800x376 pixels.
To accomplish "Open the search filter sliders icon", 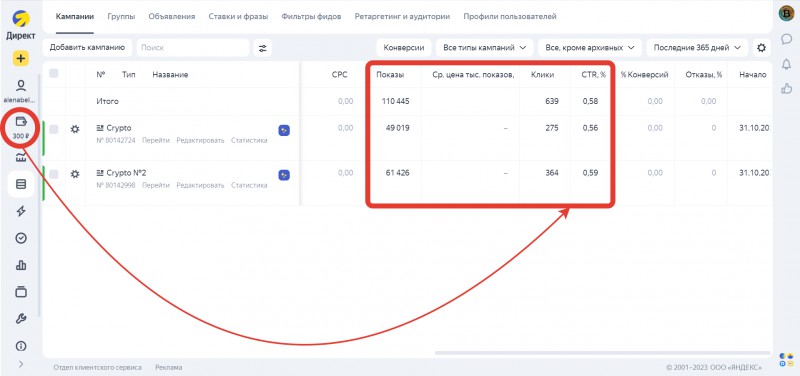I will (x=262, y=48).
